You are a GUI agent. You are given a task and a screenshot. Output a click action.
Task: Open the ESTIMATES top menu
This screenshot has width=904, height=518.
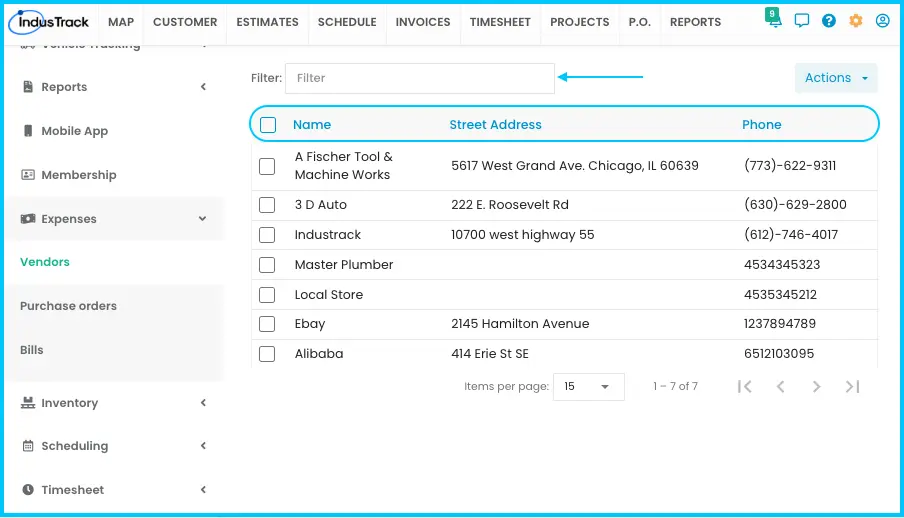[268, 22]
